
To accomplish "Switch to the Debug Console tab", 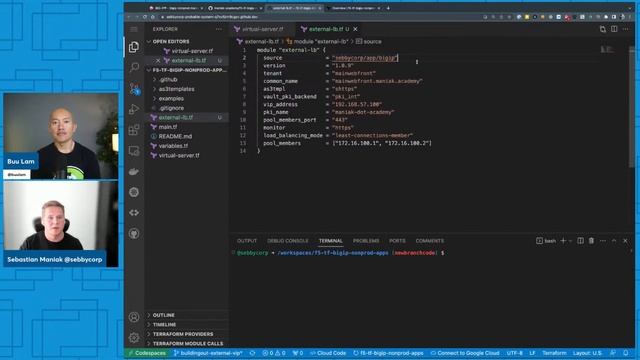I will (288, 241).
